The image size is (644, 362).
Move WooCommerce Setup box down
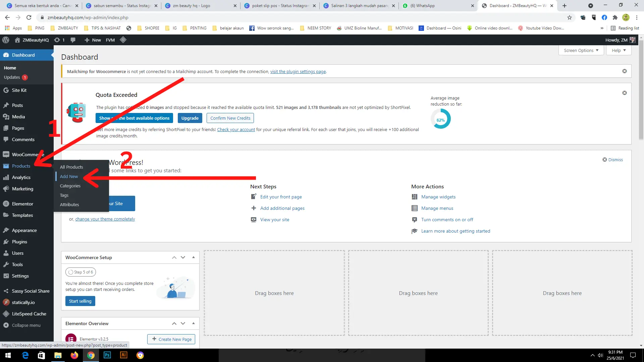(x=183, y=257)
